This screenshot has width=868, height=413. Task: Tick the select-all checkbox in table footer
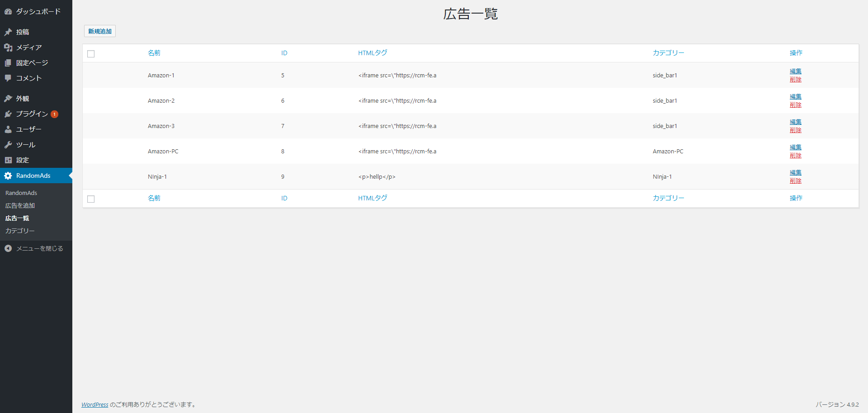(91, 199)
